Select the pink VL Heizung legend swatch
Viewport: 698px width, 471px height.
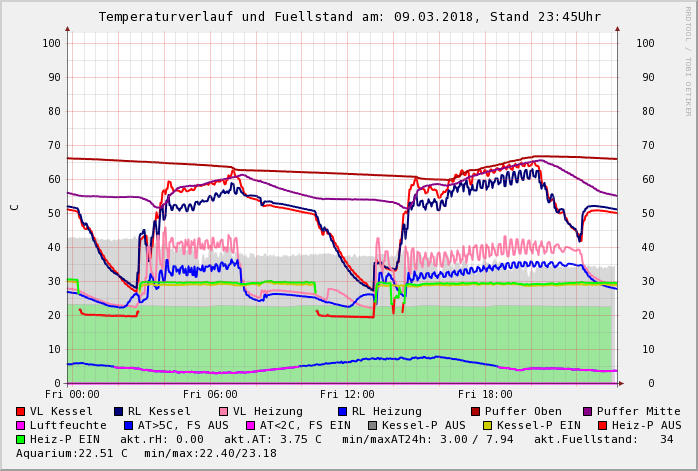[x=223, y=411]
